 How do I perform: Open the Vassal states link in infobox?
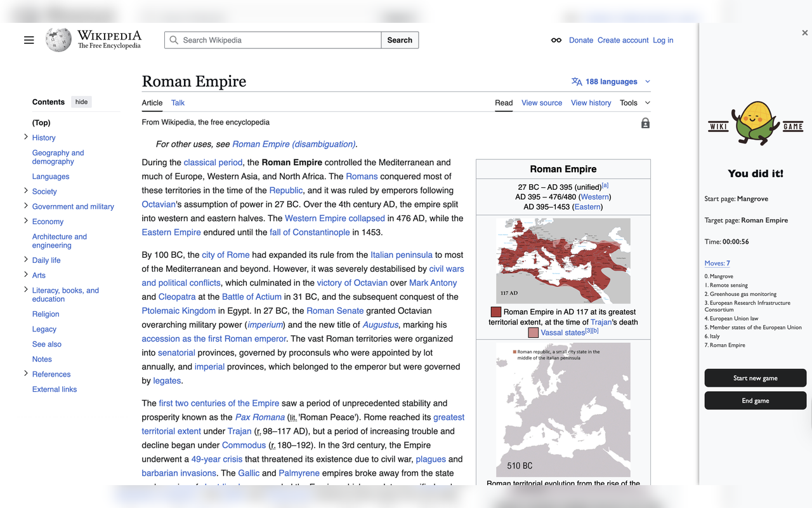tap(563, 332)
